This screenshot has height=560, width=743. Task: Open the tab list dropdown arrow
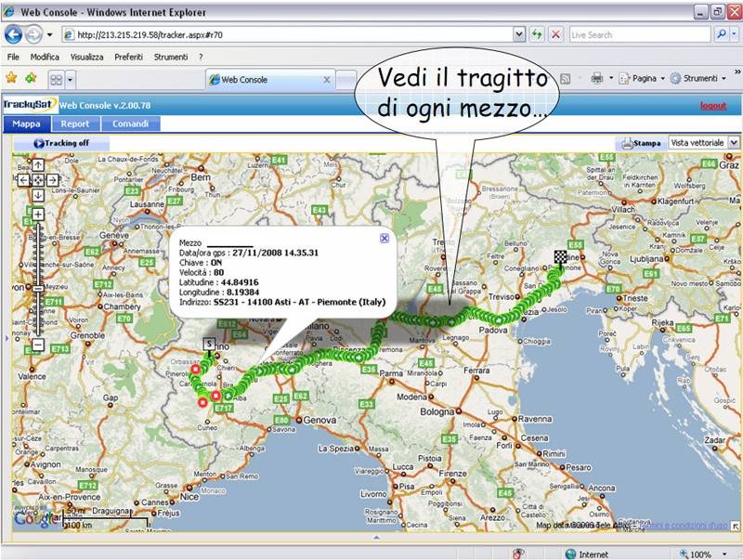point(71,80)
